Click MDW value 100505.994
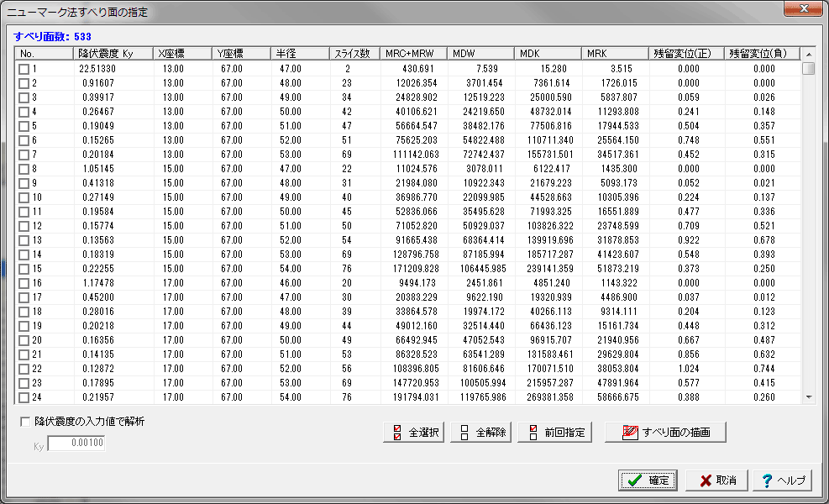The width and height of the screenshot is (829, 504). tap(483, 383)
